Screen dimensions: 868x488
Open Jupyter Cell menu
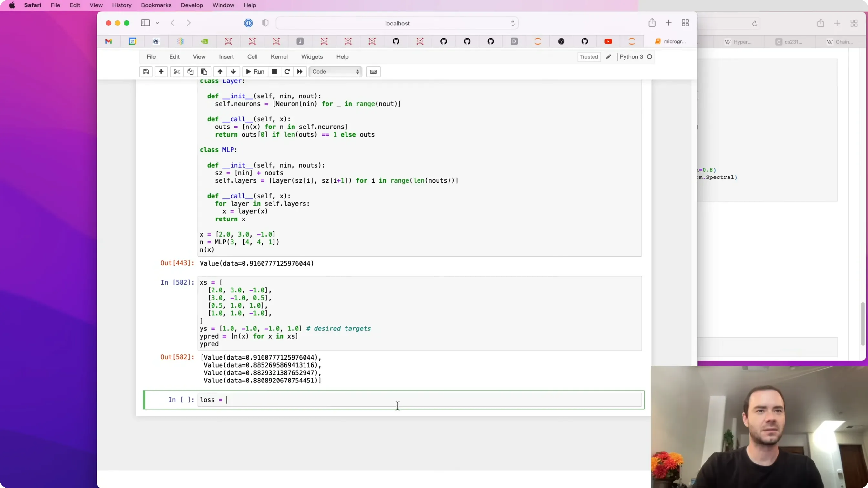pos(252,56)
